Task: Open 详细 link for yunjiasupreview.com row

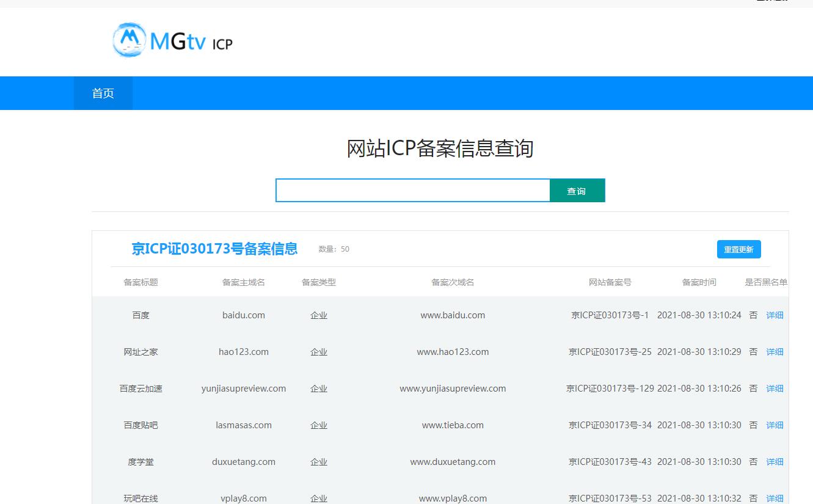Action: click(x=775, y=389)
